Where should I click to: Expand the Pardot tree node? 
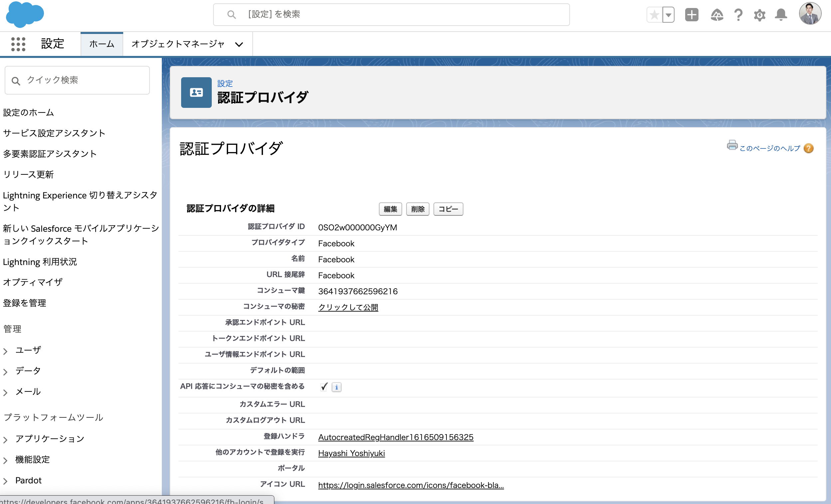5,481
